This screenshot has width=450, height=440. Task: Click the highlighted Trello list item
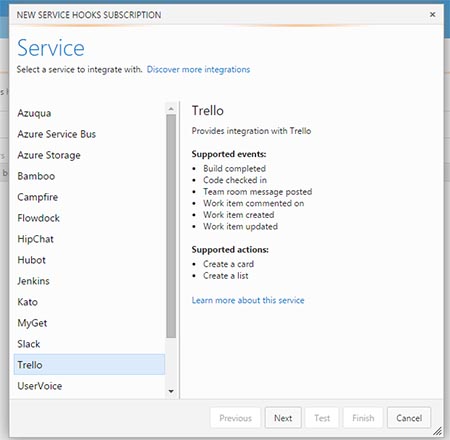pyautogui.click(x=89, y=365)
